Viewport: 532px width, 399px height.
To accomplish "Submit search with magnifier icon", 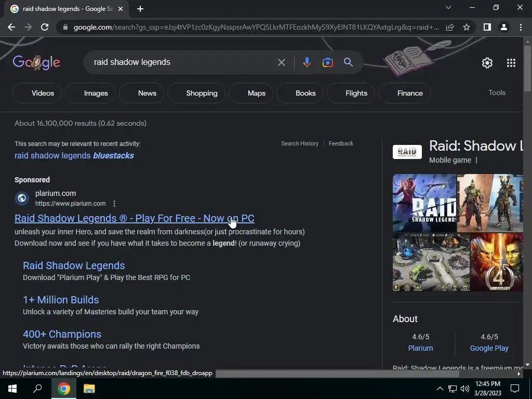I will pyautogui.click(x=348, y=62).
